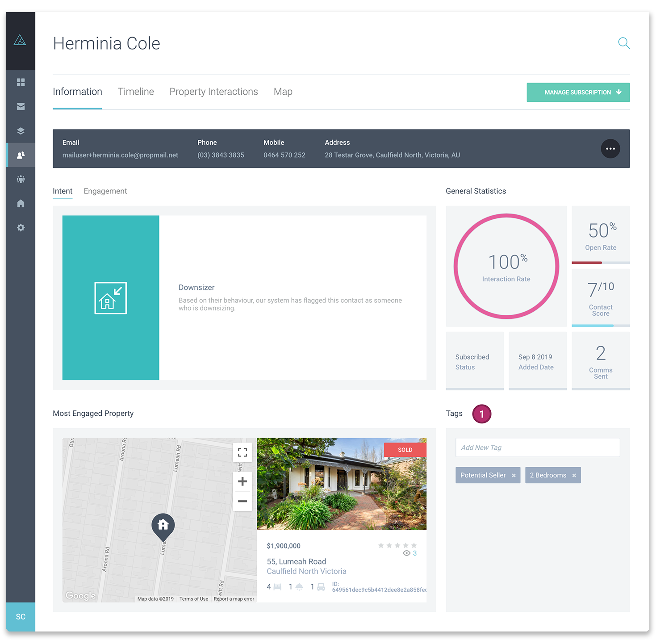
Task: Open the dashboard grid icon in sidebar
Action: coord(21,82)
